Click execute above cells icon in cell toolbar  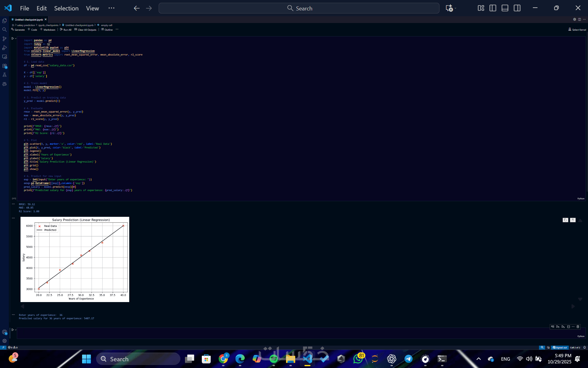tap(558, 327)
